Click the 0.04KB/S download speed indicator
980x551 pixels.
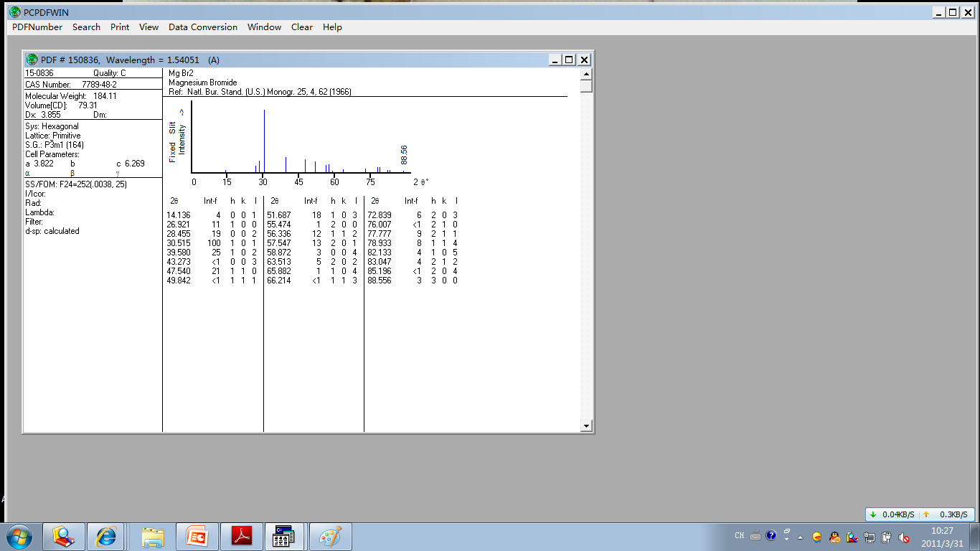click(x=892, y=514)
